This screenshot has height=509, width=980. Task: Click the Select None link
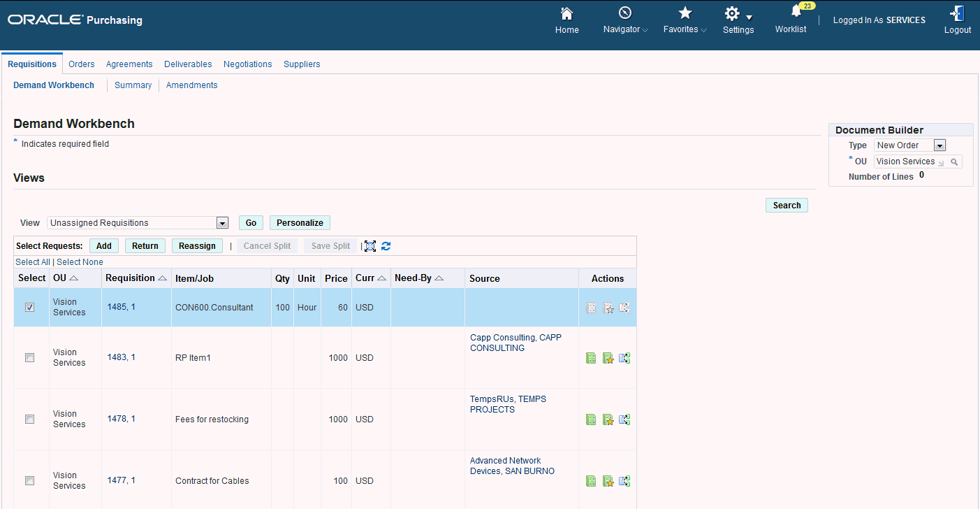[x=80, y=262]
